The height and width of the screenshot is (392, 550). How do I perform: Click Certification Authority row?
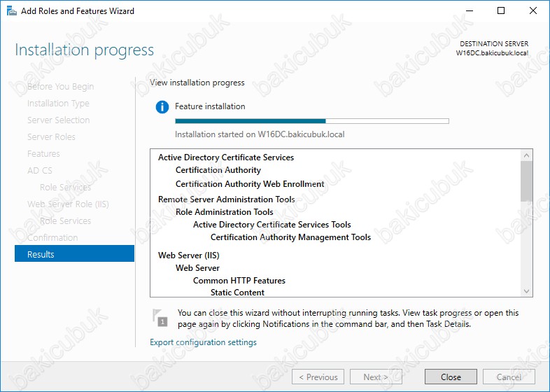pyautogui.click(x=218, y=170)
